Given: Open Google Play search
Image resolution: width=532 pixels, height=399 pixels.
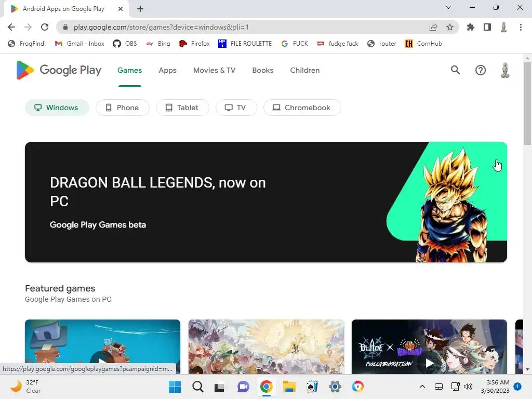Looking at the screenshot, I should (455, 70).
